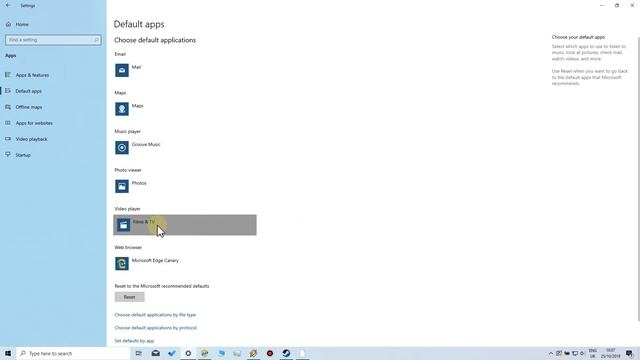Click the Settings gear on the taskbar
The width and height of the screenshot is (640, 360).
[188, 353]
